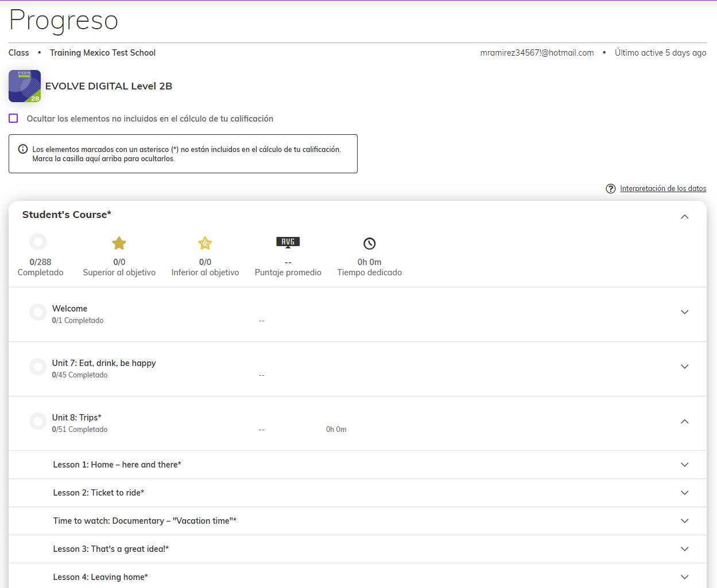Screen dimensions: 717x588
Task: Click the Completado progress ring icon
Action: coord(38,242)
